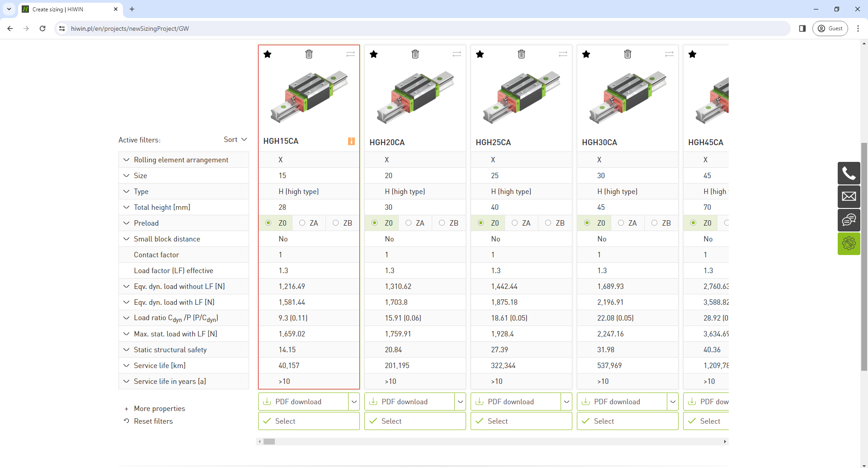This screenshot has width=868, height=468.
Task: Click the star on HGH45CA card
Action: pyautogui.click(x=693, y=54)
